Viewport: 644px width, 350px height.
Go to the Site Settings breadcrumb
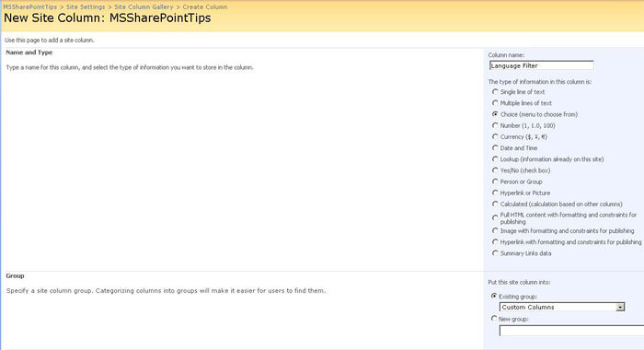[86, 7]
